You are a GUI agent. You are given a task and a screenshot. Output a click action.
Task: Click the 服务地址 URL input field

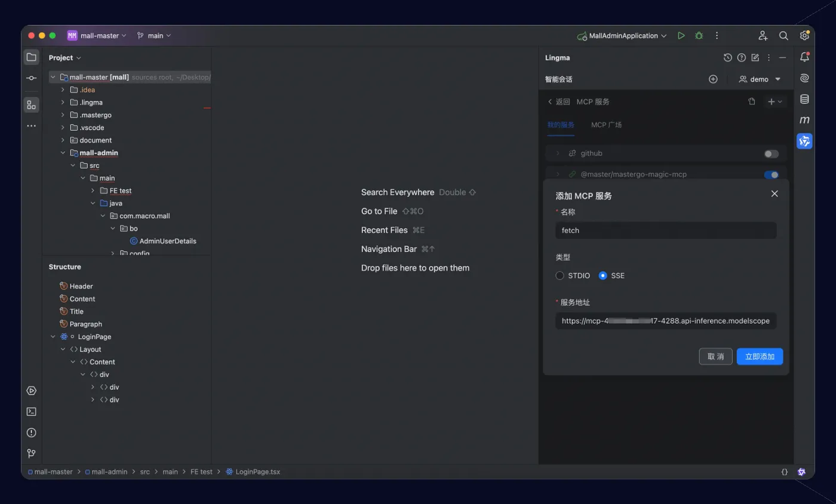coord(666,321)
